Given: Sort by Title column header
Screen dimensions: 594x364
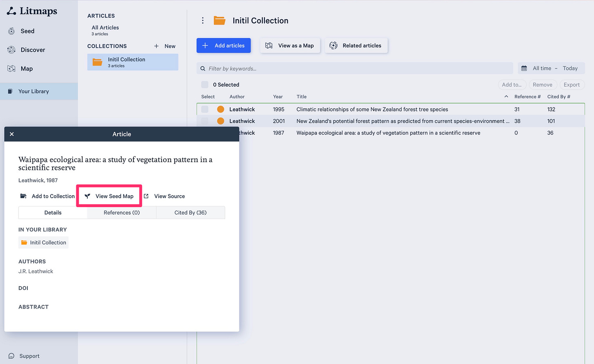Looking at the screenshot, I should (301, 97).
